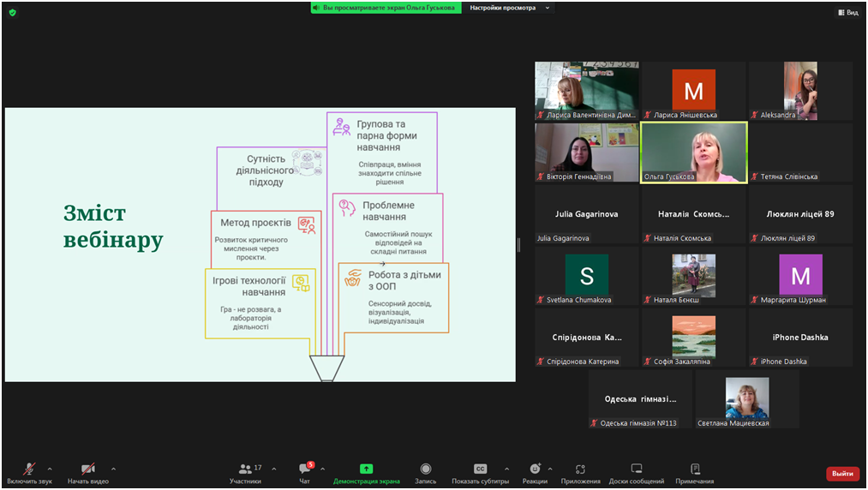This screenshot has height=490, width=868.
Task: Toggle microphone with Включить звук
Action: tap(29, 469)
